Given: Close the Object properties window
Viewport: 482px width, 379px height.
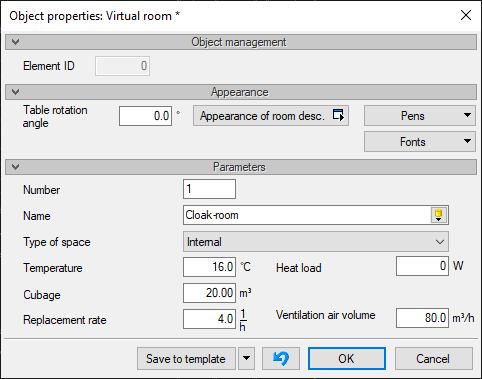Looking at the screenshot, I should [x=466, y=15].
